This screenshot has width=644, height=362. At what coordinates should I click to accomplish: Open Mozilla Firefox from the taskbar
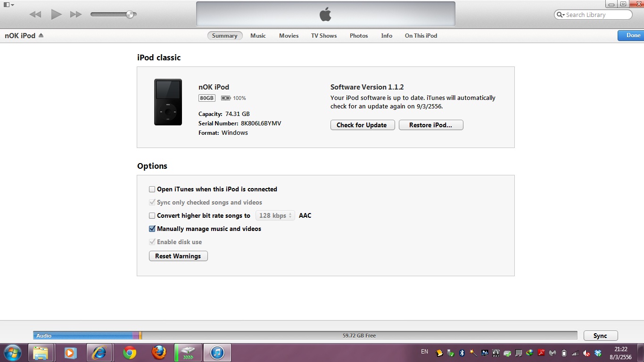159,353
